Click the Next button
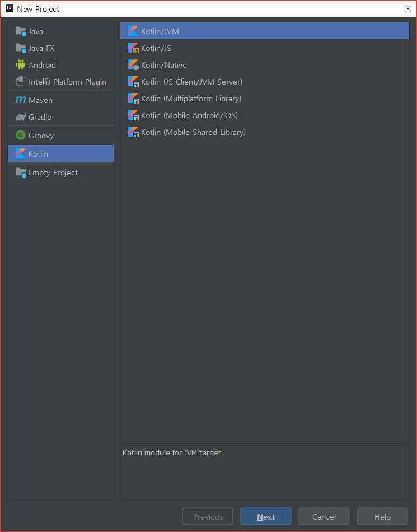 pos(266,516)
